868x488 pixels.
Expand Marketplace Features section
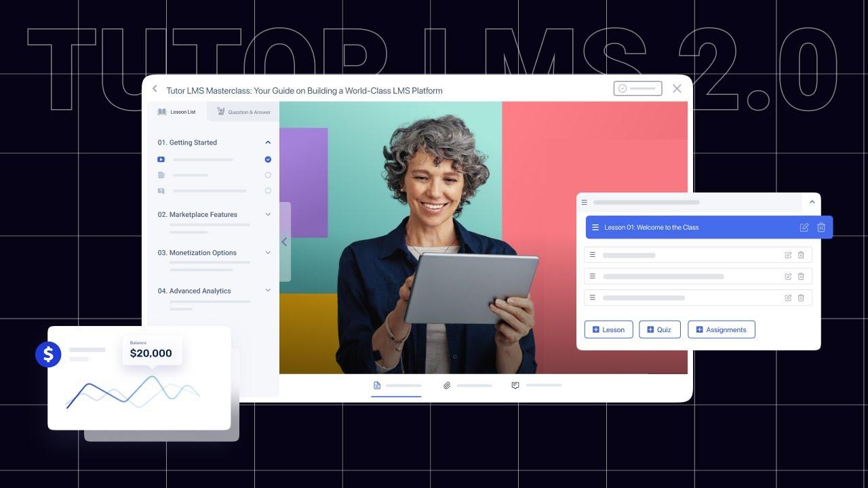coord(268,214)
